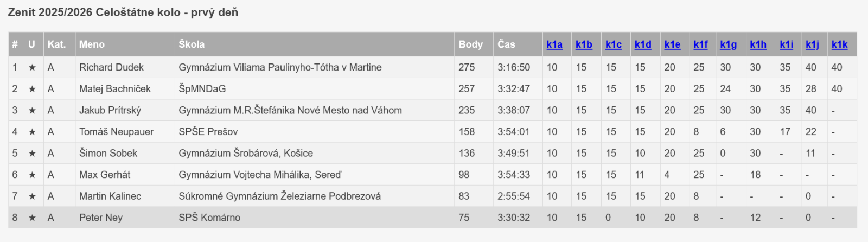The image size is (868, 242).
Task: Open the k1f problem link
Action: pos(700,44)
